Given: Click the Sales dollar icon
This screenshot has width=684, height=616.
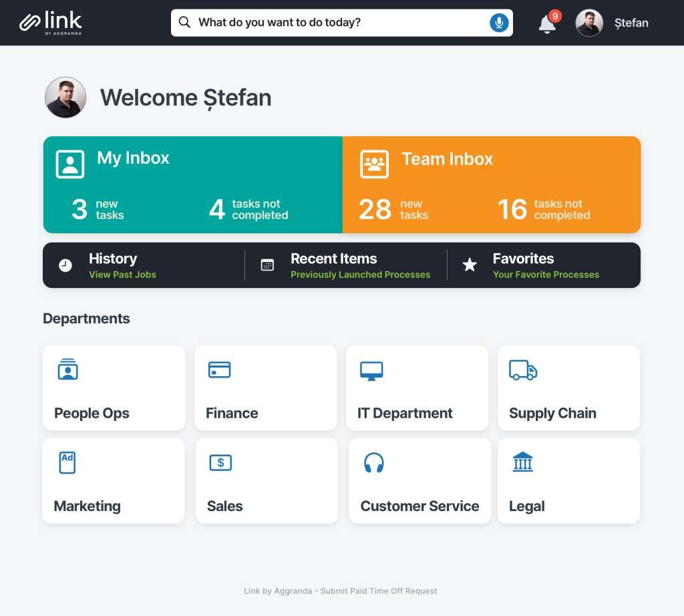Looking at the screenshot, I should point(220,462).
